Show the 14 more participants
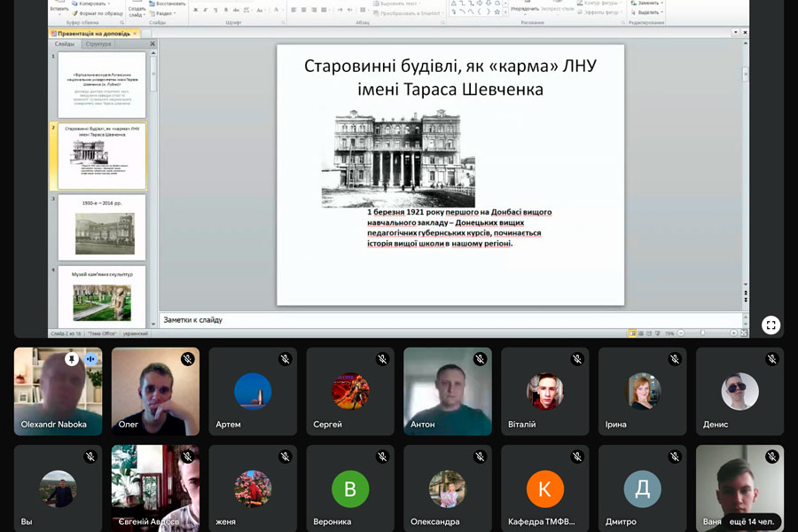Screen dimensions: 798x532 coord(750,521)
